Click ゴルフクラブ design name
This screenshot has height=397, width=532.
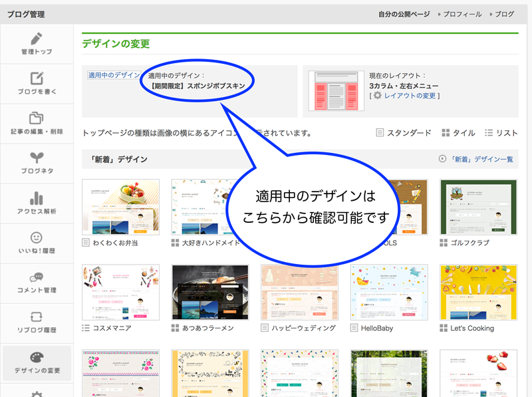(x=470, y=243)
